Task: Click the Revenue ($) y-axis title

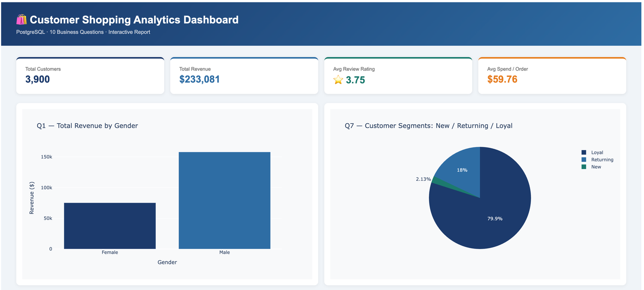Action: pyautogui.click(x=32, y=198)
